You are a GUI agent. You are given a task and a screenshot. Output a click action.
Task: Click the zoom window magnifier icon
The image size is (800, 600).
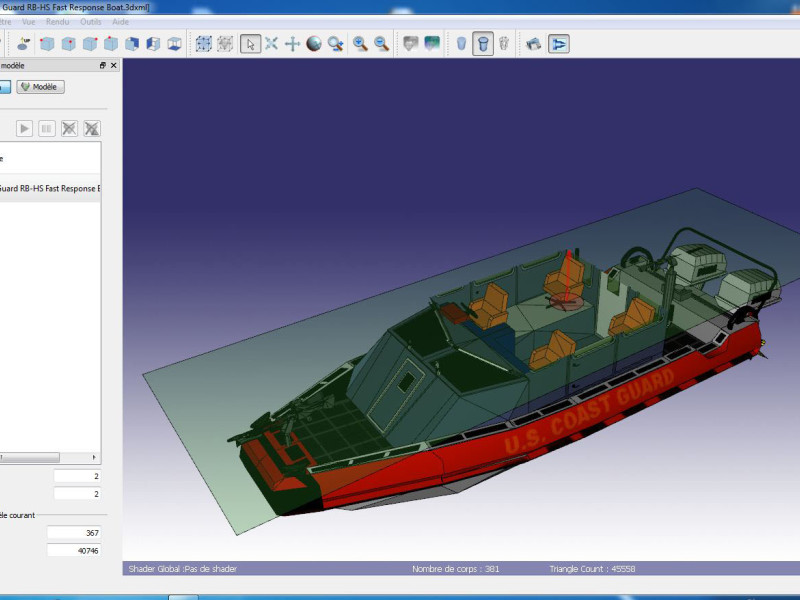[336, 44]
